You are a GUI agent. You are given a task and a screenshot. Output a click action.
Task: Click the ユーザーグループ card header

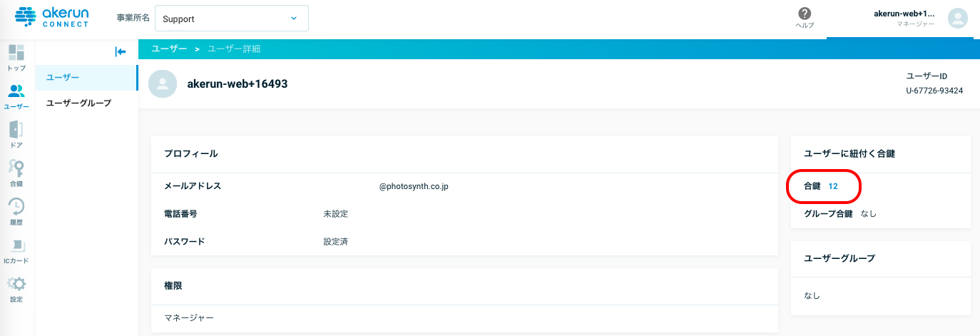point(839,258)
